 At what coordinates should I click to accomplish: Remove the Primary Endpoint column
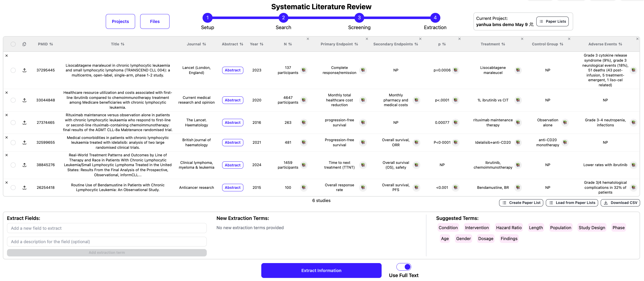[x=367, y=39]
